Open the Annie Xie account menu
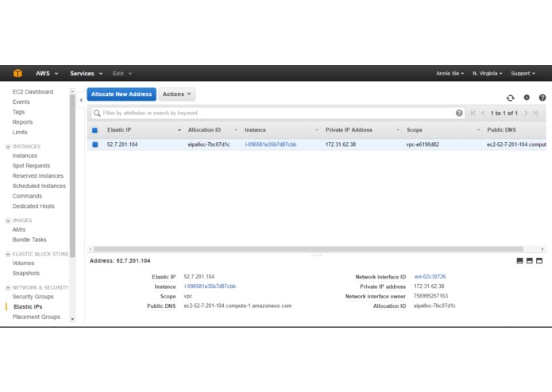The image size is (552, 392). (x=450, y=73)
